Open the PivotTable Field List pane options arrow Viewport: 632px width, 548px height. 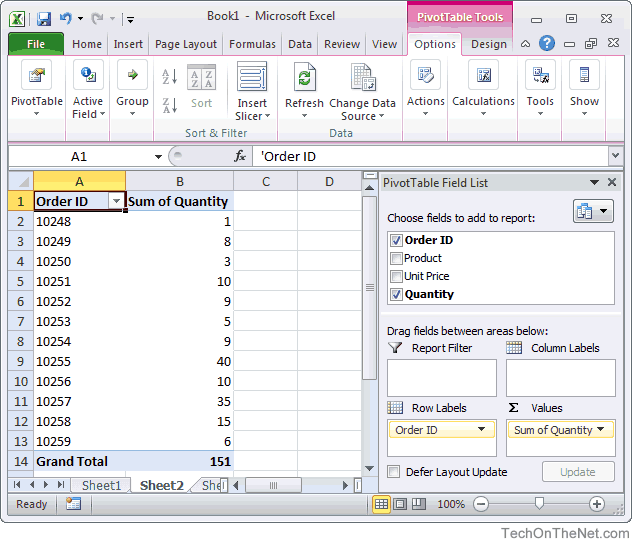pos(594,183)
